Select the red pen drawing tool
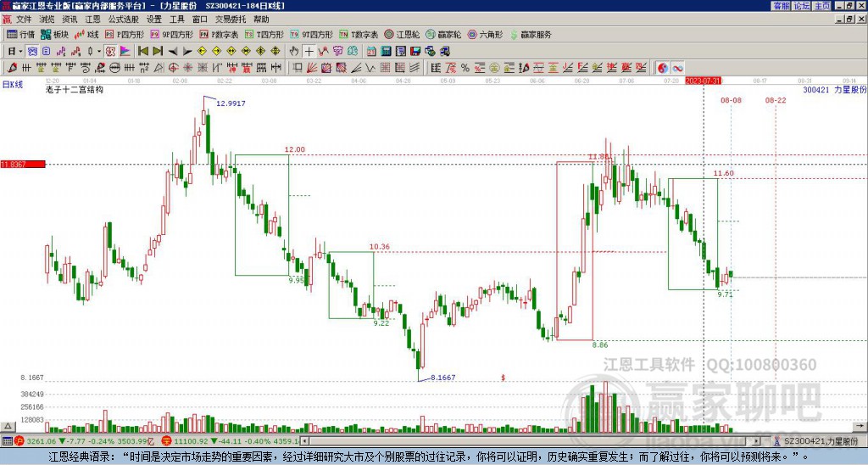 13,68
